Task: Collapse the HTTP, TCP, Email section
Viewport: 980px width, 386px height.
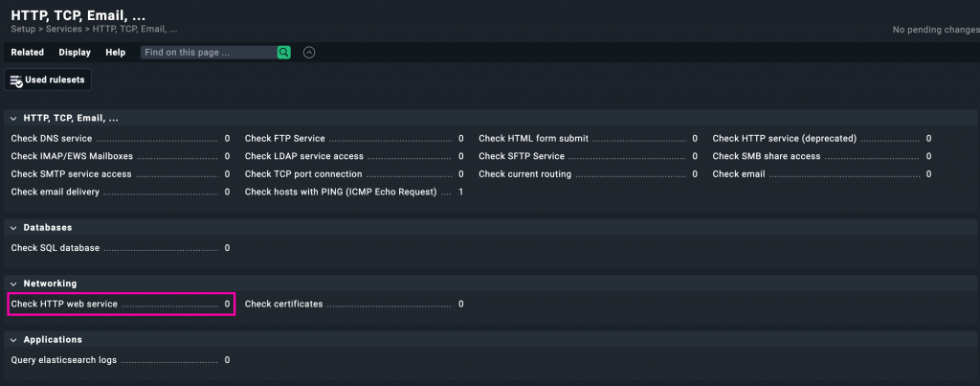Action: tap(13, 118)
